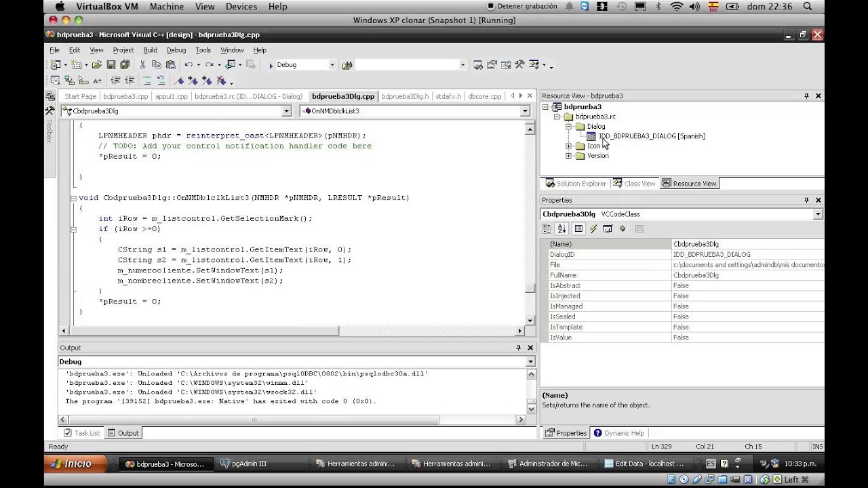Switch to the bdprueba3Dlg.h tab

tap(405, 96)
